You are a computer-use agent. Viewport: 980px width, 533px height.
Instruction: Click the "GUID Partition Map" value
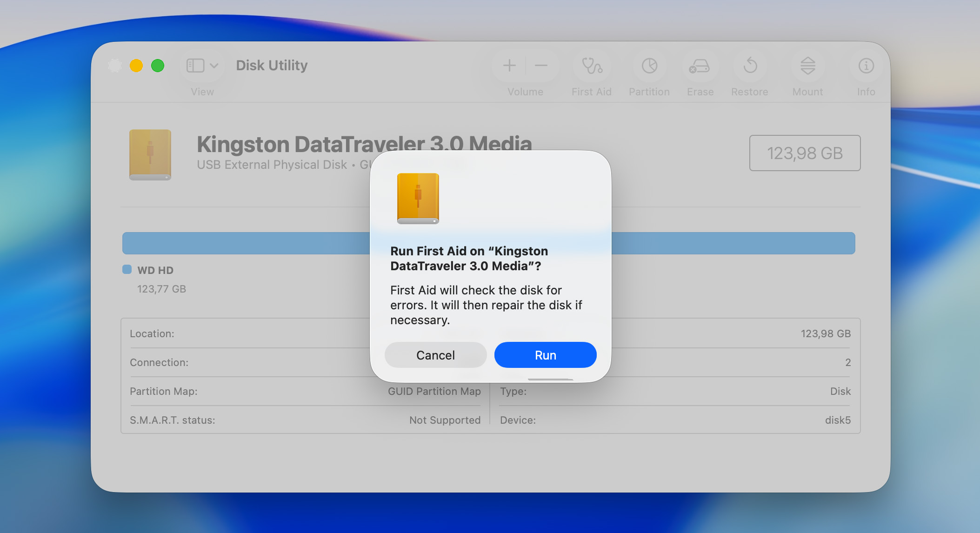pos(434,391)
